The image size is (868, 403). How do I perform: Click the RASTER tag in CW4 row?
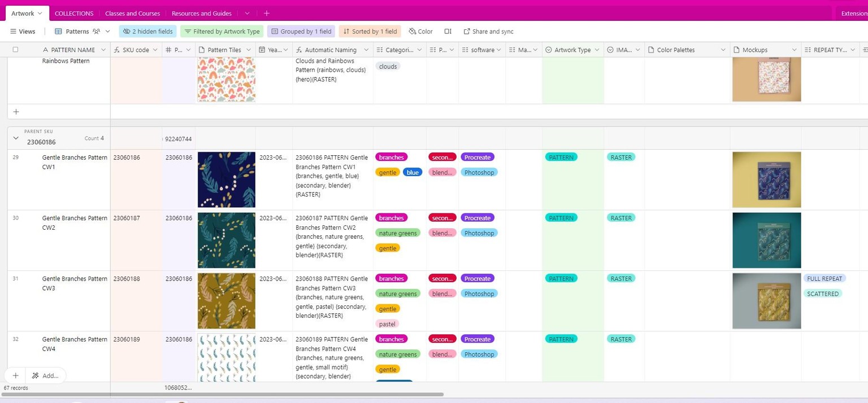tap(621, 339)
